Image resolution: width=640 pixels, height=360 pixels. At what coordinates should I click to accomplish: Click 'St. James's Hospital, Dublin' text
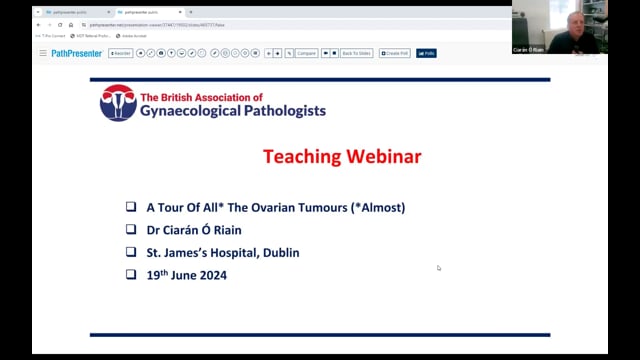(x=223, y=253)
